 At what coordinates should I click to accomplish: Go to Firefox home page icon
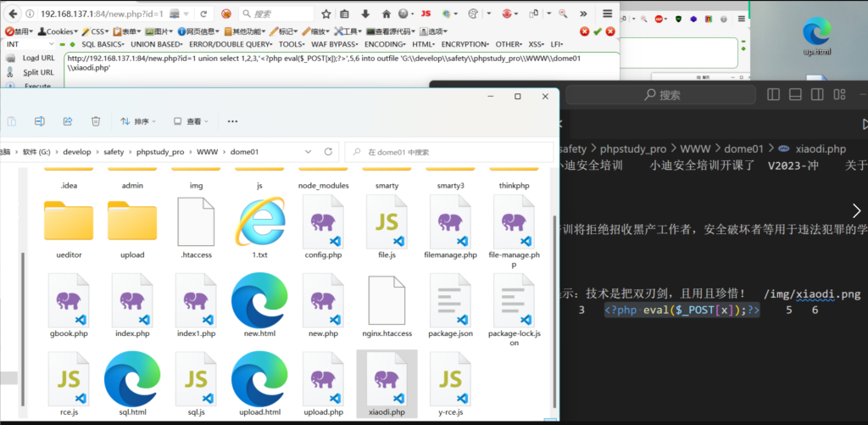click(x=386, y=14)
